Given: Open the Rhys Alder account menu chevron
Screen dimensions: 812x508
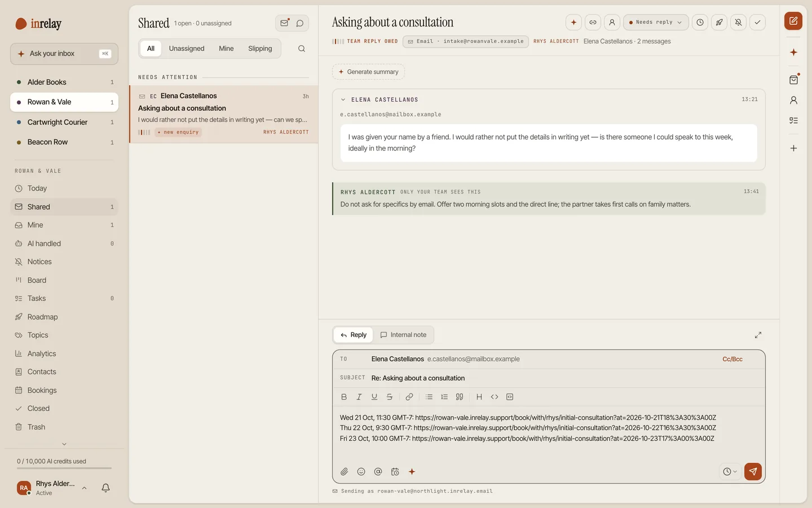Looking at the screenshot, I should click(x=84, y=488).
